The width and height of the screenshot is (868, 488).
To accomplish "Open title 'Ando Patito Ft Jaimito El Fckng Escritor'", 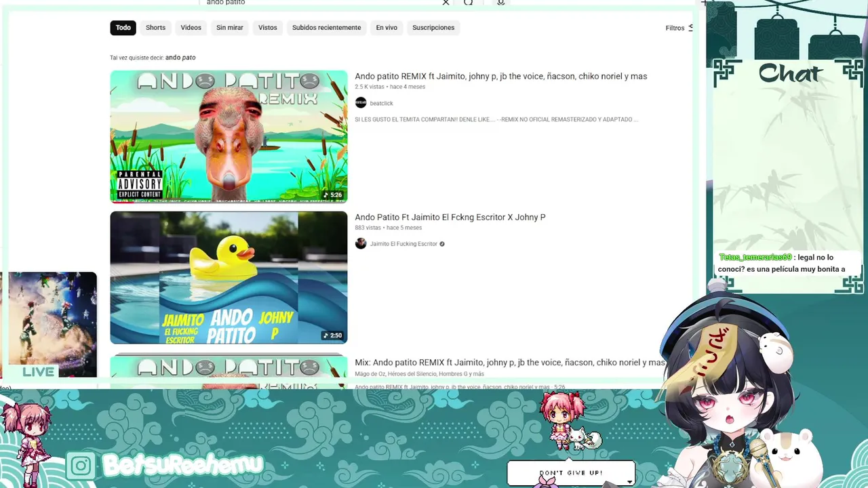I will click(x=450, y=218).
